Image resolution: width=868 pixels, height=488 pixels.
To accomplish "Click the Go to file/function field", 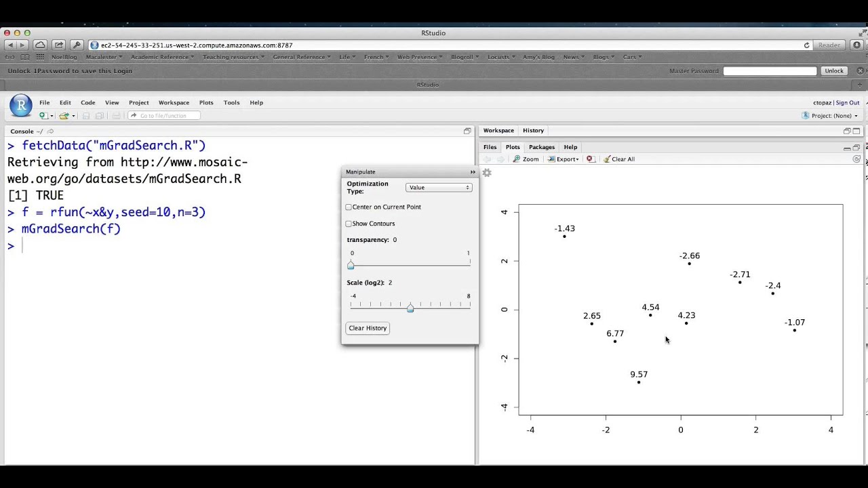I will coord(163,116).
